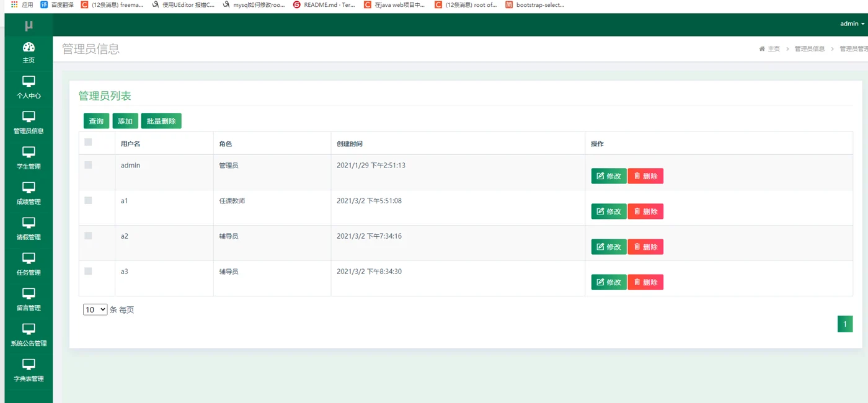Open the 应用 apps grid in the bookmarks bar
868x403 pixels.
coord(22,4)
